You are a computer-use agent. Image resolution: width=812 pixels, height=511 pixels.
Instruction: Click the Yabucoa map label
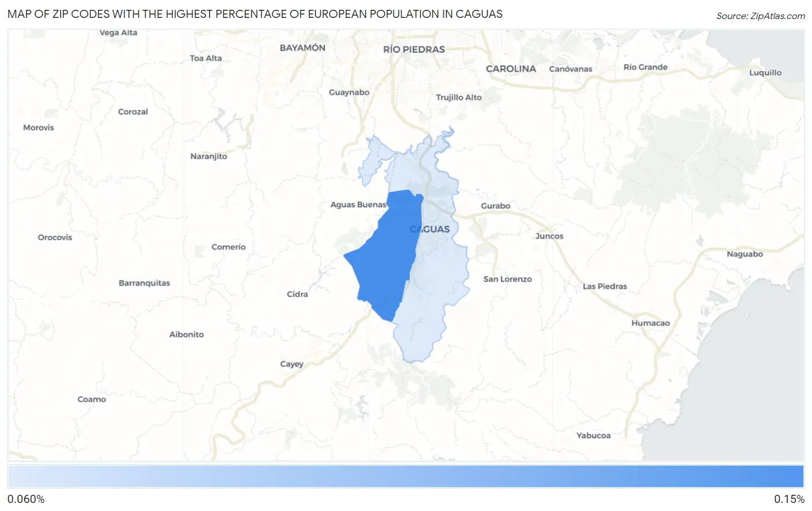click(593, 435)
